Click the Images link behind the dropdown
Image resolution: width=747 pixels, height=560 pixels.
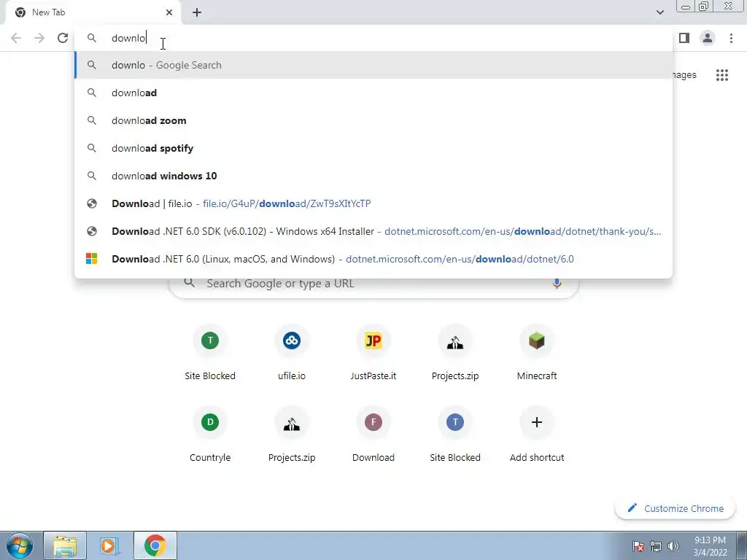tap(684, 75)
